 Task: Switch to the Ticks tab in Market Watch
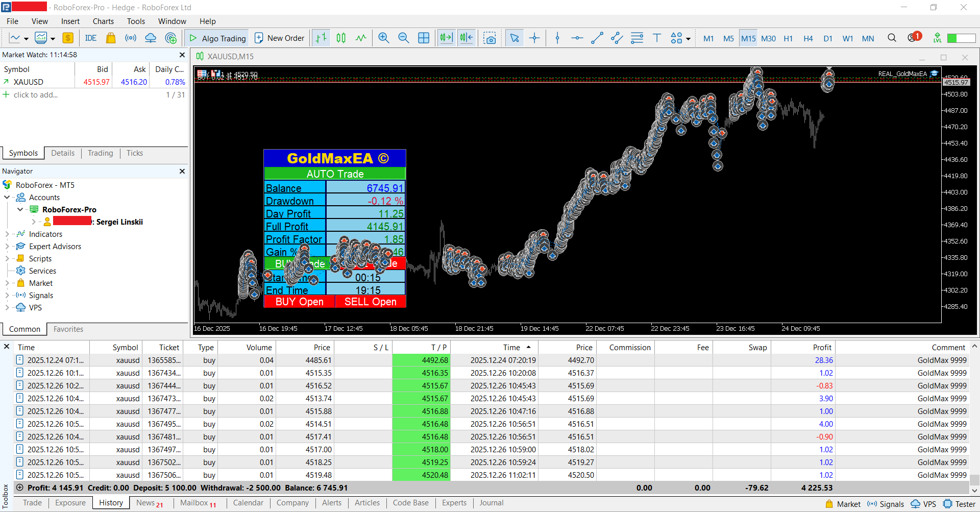[135, 153]
